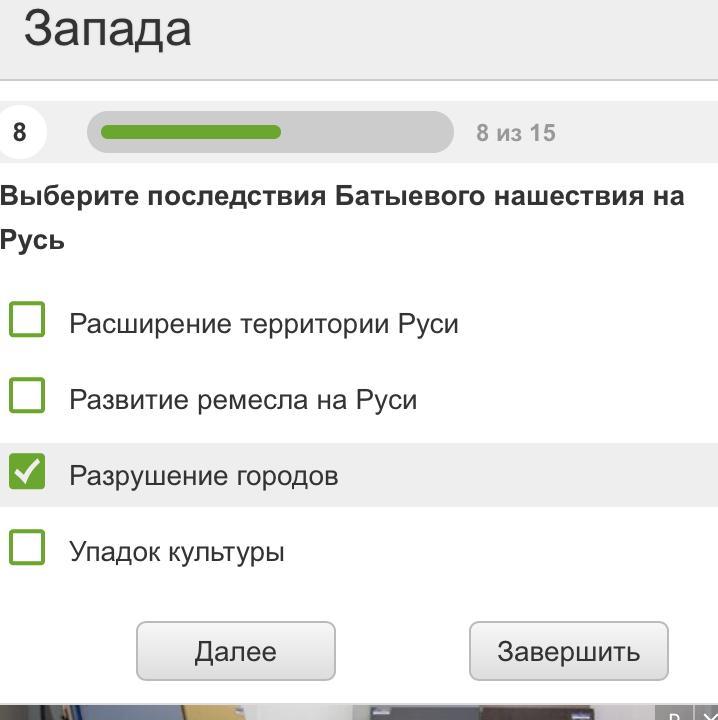Click the unfilled grey part of the progress bar
Image resolution: width=718 pixels, height=720 pixels.
(367, 132)
